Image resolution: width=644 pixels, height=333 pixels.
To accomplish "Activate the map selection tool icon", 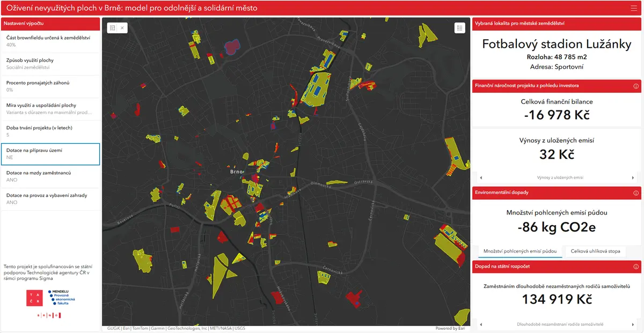I will pos(112,28).
